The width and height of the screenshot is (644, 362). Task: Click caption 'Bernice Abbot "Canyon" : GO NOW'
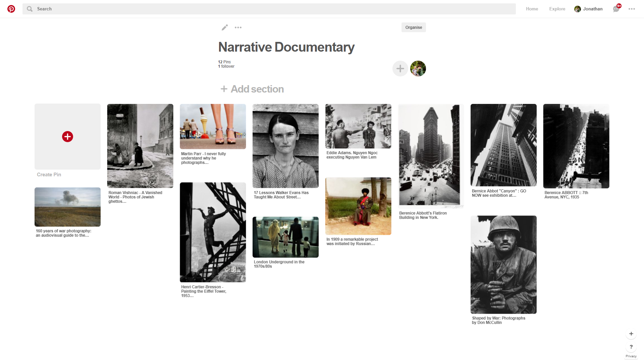[499, 193]
